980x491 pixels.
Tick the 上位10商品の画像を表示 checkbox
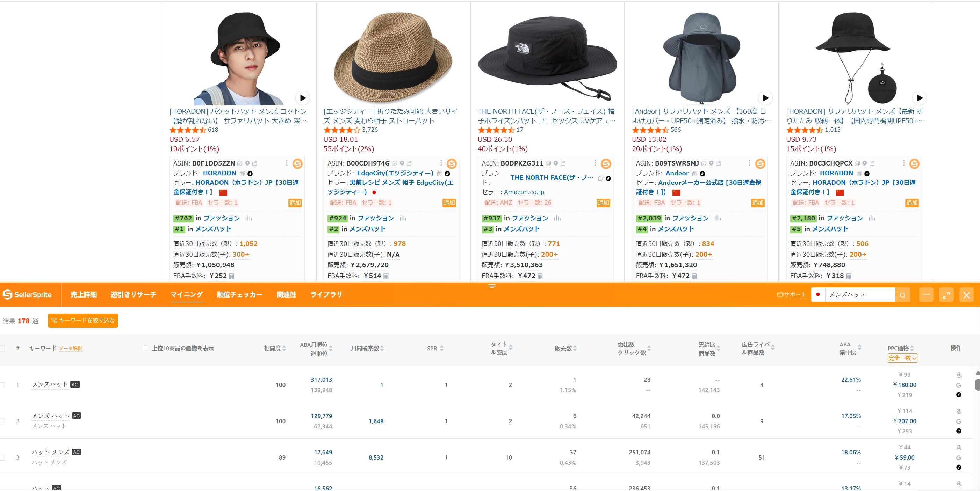coord(145,348)
